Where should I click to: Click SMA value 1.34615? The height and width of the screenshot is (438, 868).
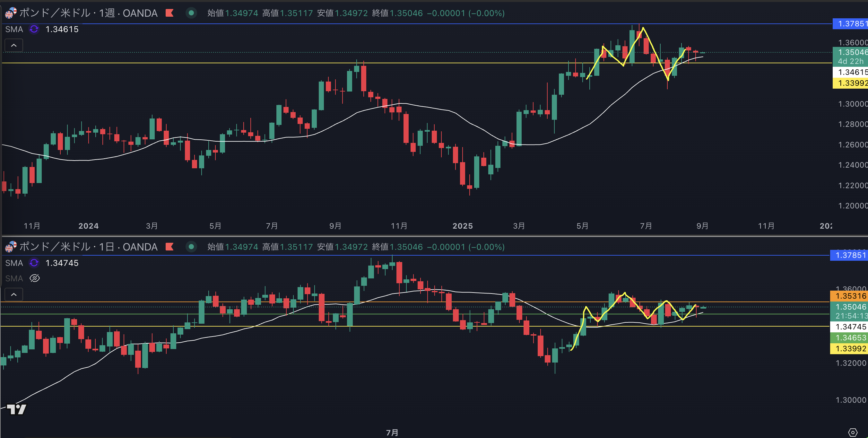pos(62,29)
